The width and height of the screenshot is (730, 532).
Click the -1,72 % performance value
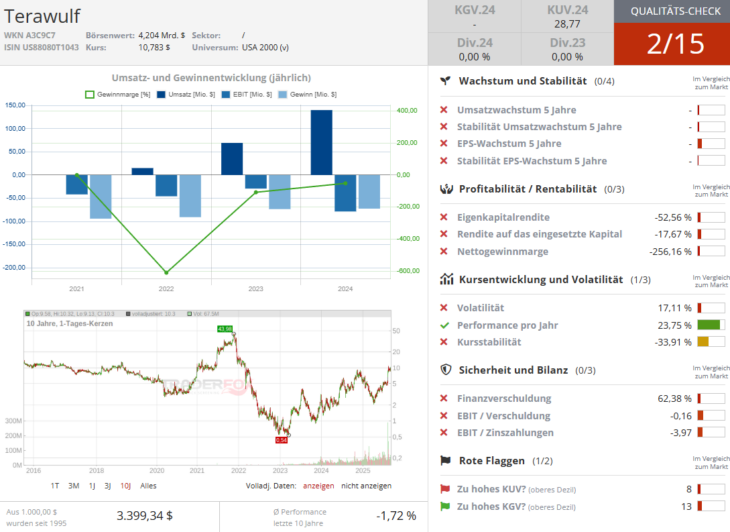396,516
